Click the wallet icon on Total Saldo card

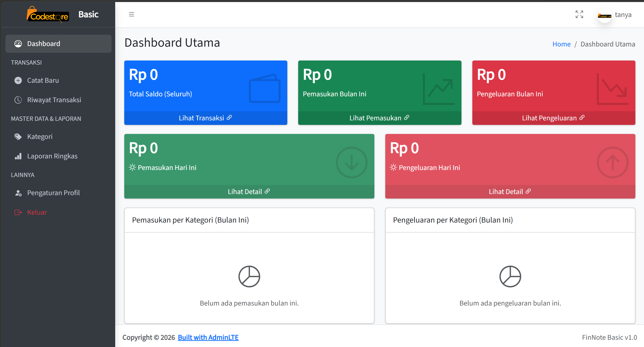tap(264, 89)
